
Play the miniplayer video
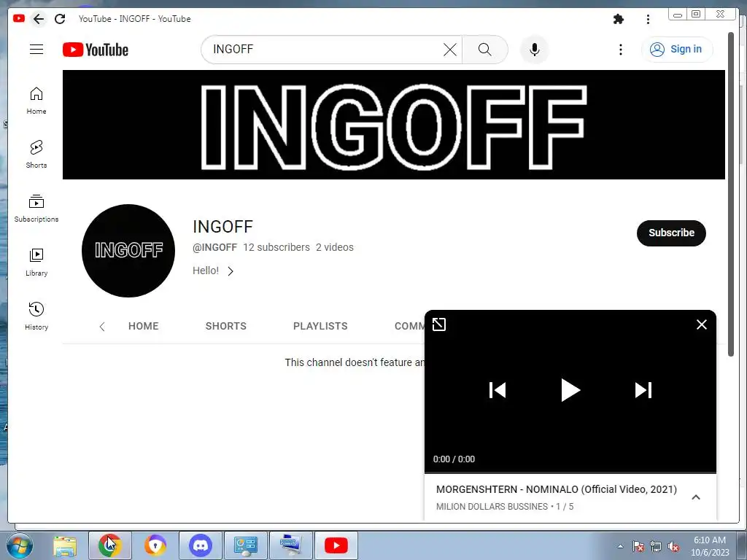click(x=570, y=390)
